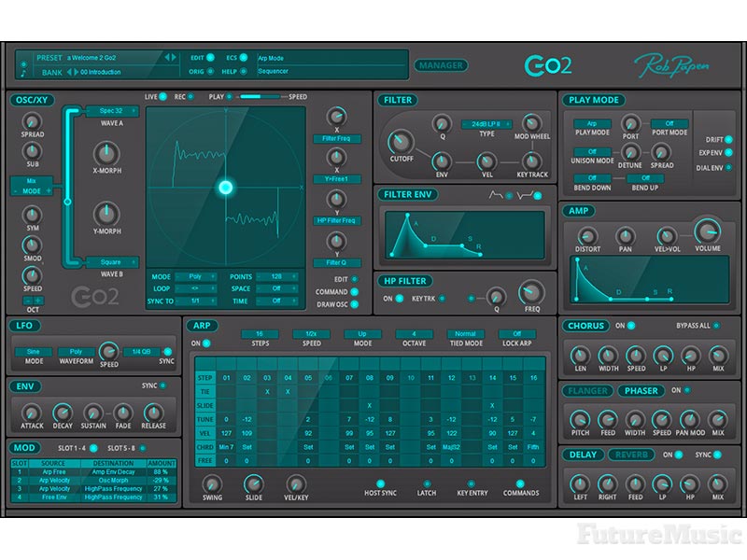747x560 pixels.
Task: Click the Key Track knob in Filter
Action: coord(531,161)
